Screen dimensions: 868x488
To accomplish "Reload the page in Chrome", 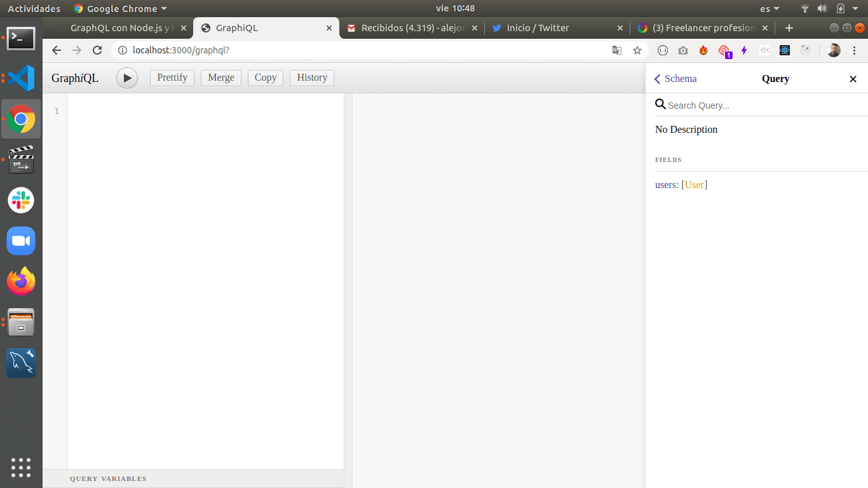I will click(97, 50).
